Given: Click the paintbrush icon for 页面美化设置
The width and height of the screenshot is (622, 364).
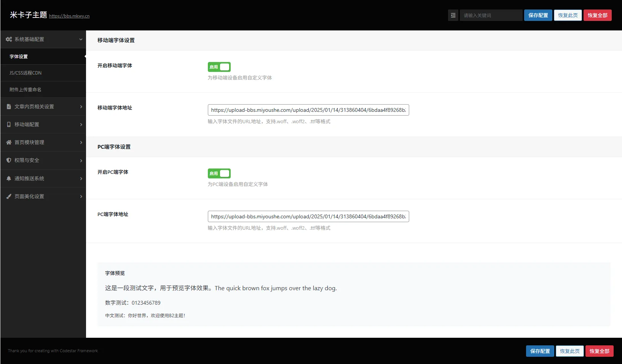Looking at the screenshot, I should coord(9,196).
